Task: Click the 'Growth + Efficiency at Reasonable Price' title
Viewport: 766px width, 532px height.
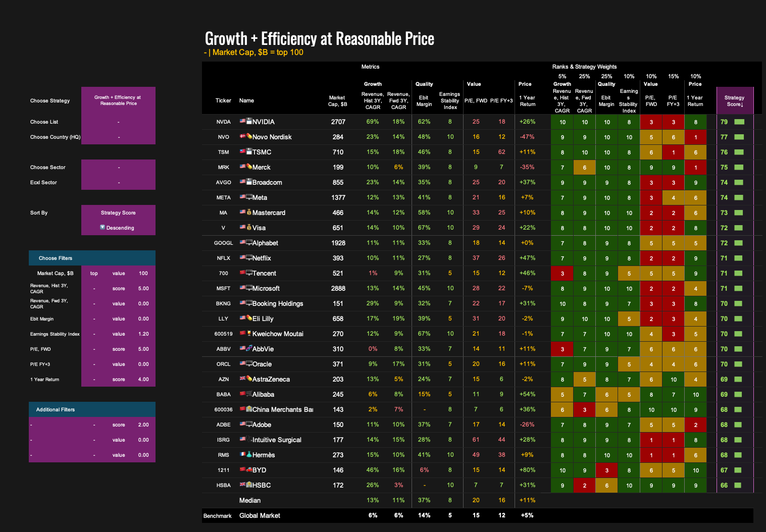Action: click(320, 38)
